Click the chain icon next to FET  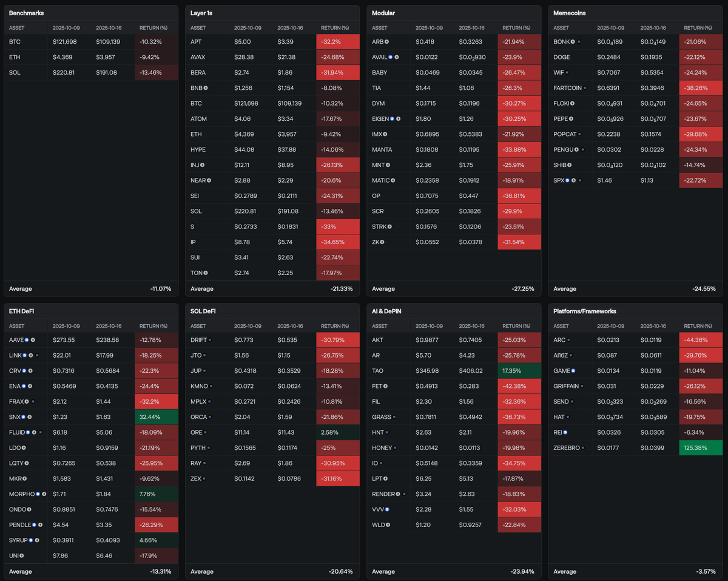(x=386, y=386)
